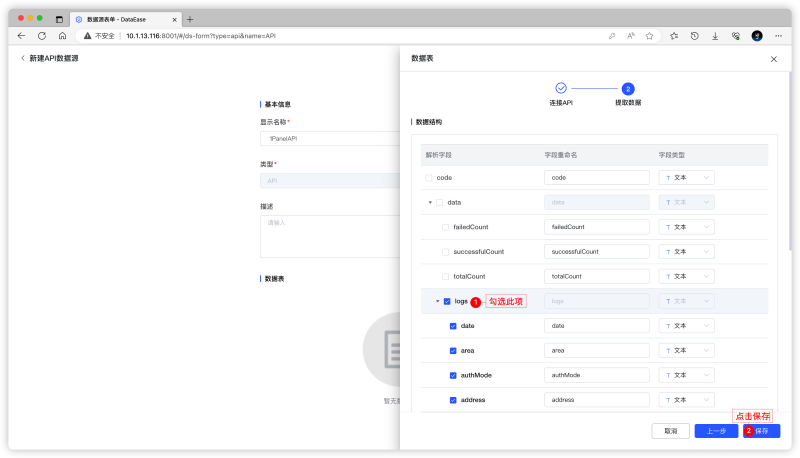Edit the totalCount rename field
Viewport: 800px width, 458px height.
tap(596, 276)
